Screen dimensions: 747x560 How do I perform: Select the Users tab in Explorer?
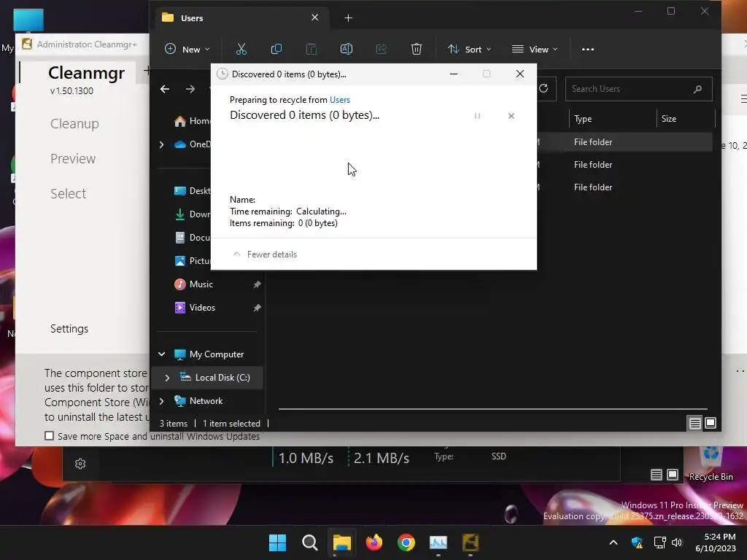[242, 18]
